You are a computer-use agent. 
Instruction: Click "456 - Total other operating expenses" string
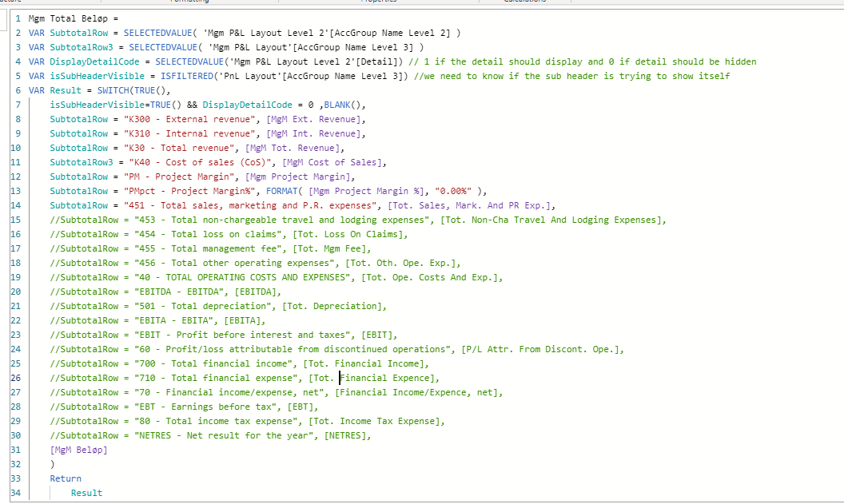pyautogui.click(x=234, y=263)
